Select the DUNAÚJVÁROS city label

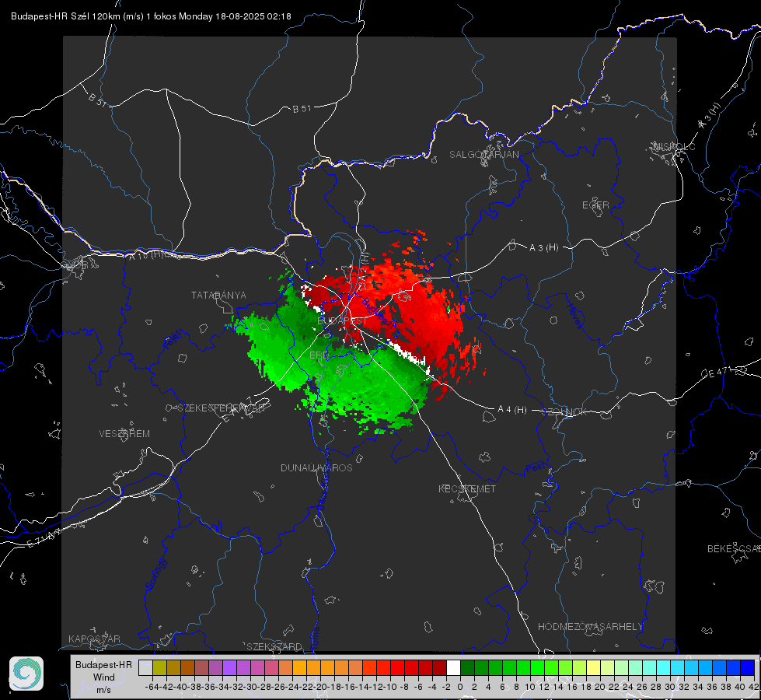[316, 467]
